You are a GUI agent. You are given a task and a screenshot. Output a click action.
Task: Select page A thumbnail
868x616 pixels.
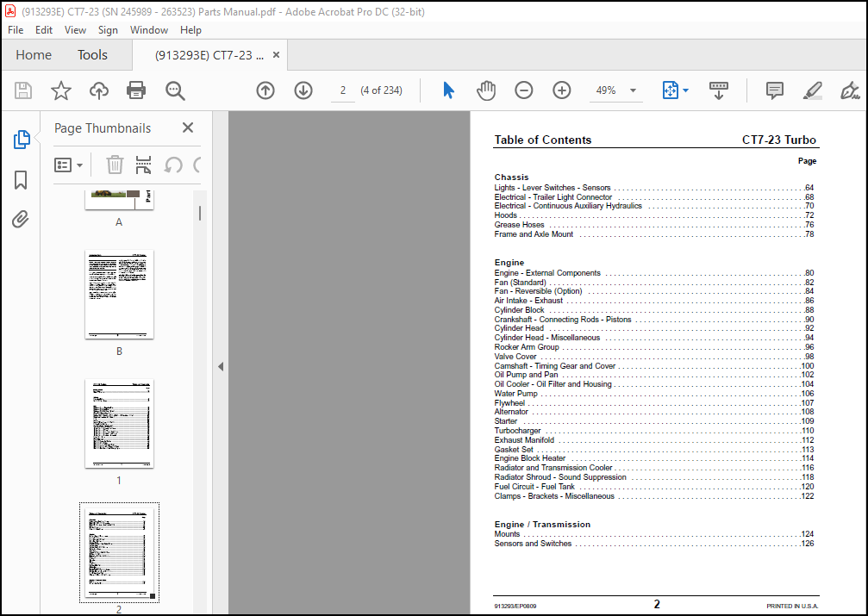(119, 200)
